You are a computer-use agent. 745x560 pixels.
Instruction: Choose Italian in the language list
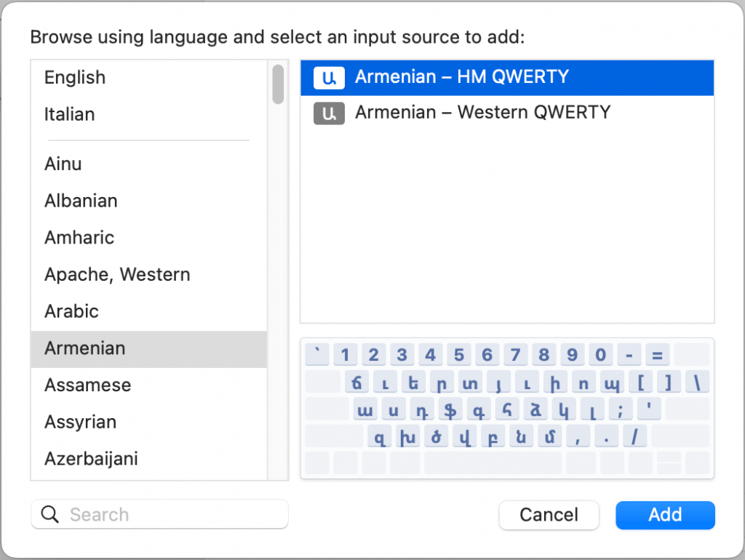(148, 114)
